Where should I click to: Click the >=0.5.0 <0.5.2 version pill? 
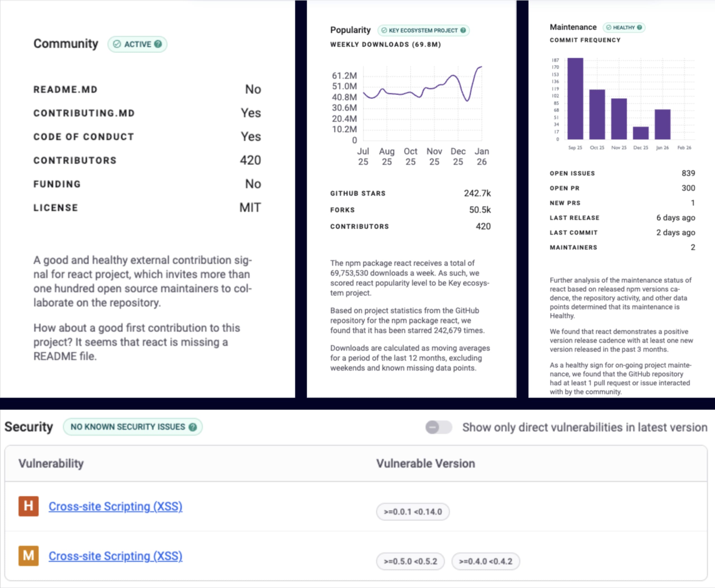pyautogui.click(x=410, y=561)
